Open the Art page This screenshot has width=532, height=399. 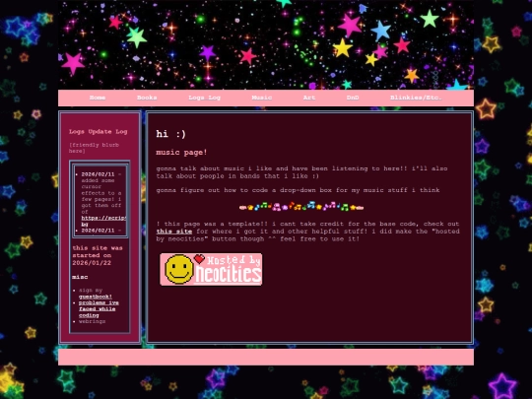point(309,98)
